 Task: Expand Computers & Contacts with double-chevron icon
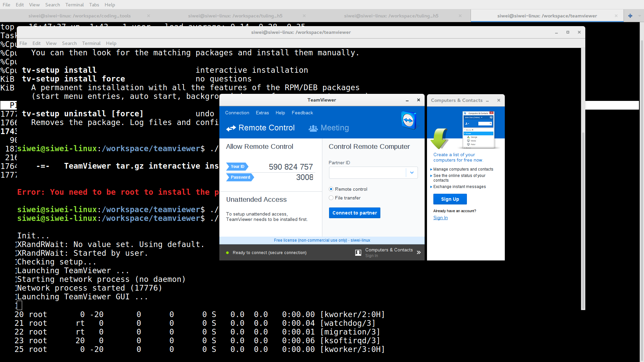419,252
